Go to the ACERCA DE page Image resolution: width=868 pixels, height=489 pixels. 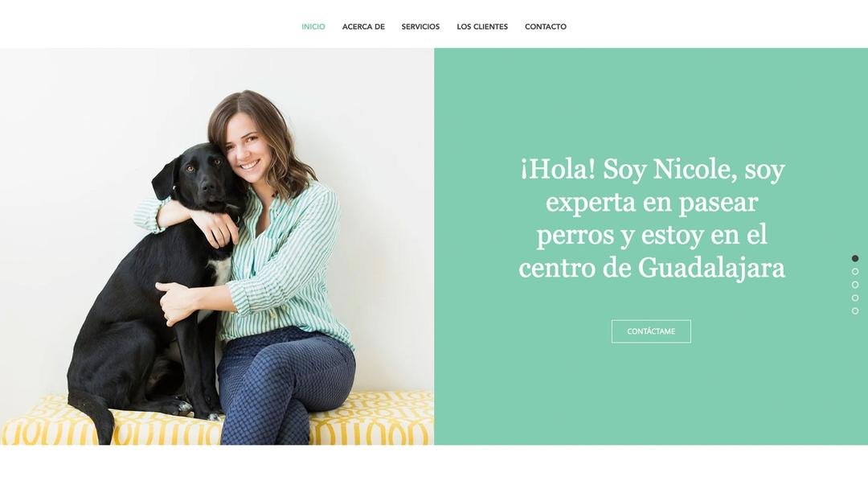(x=363, y=27)
